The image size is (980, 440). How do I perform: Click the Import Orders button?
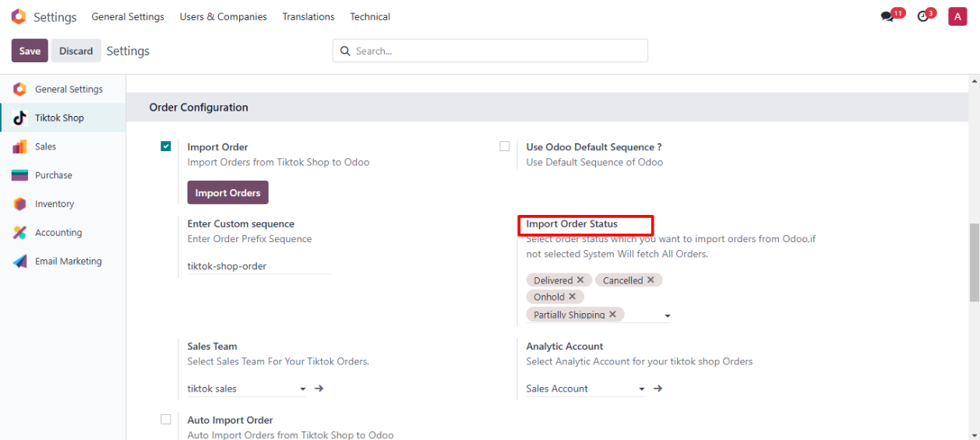click(x=227, y=192)
